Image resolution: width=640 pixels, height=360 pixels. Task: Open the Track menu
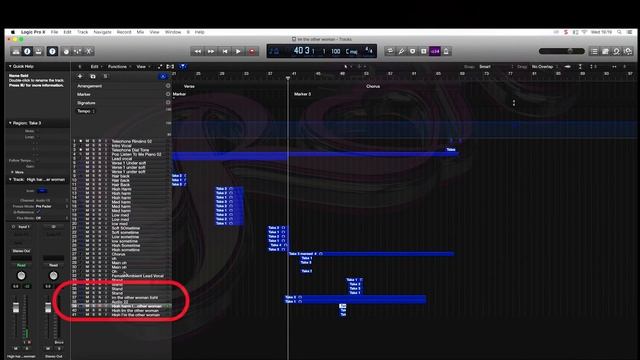click(82, 32)
